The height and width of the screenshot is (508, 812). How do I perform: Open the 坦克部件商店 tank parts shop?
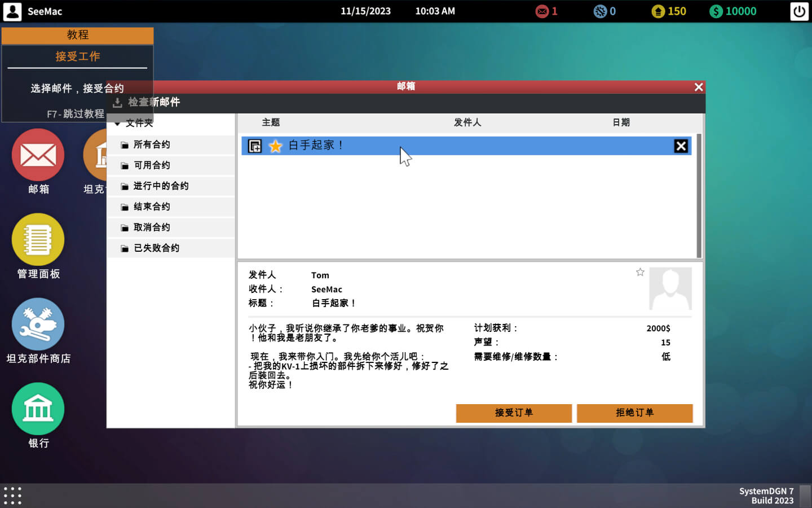pyautogui.click(x=38, y=325)
